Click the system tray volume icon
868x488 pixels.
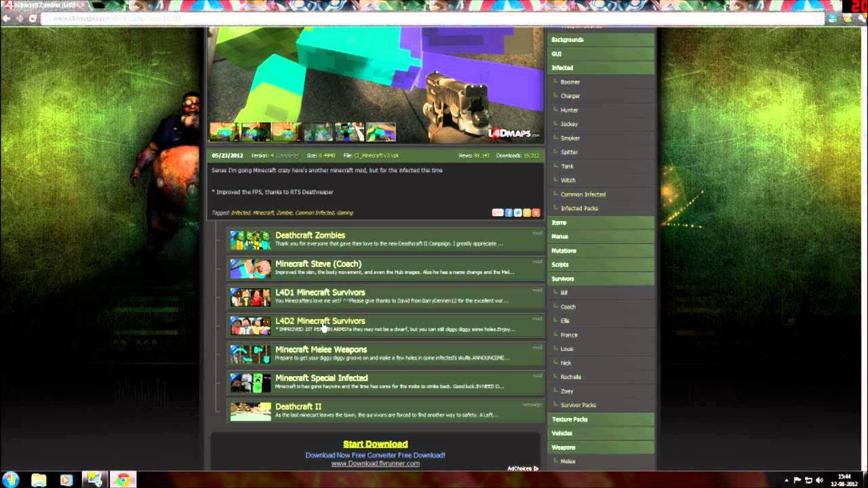[818, 481]
